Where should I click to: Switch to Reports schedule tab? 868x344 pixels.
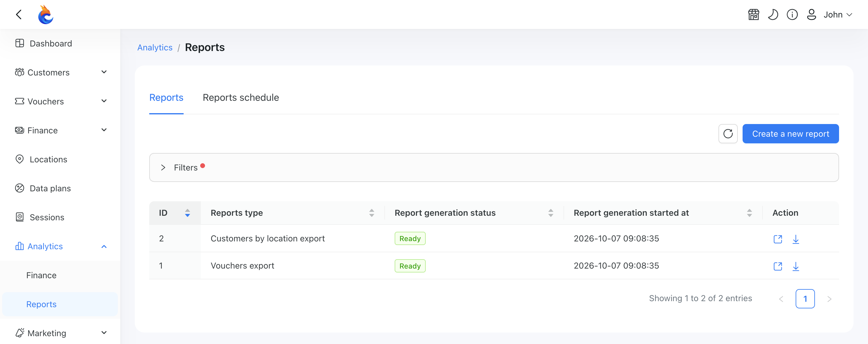tap(241, 98)
